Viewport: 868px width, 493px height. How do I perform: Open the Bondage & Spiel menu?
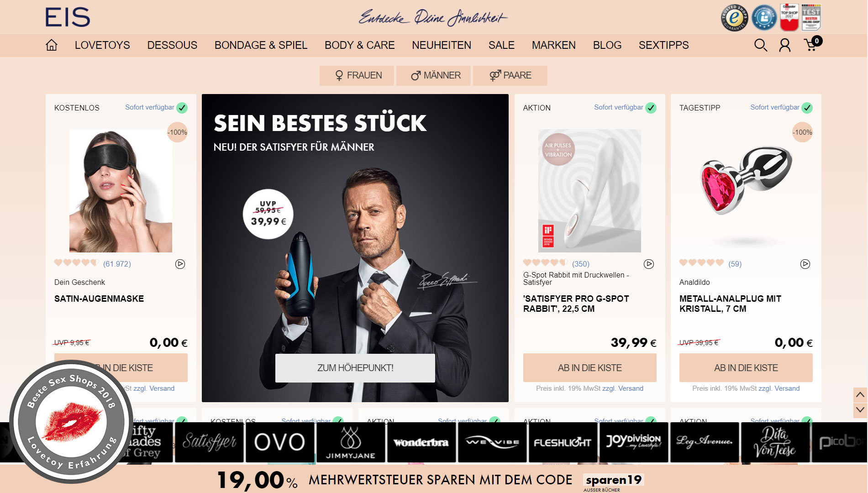(x=261, y=45)
